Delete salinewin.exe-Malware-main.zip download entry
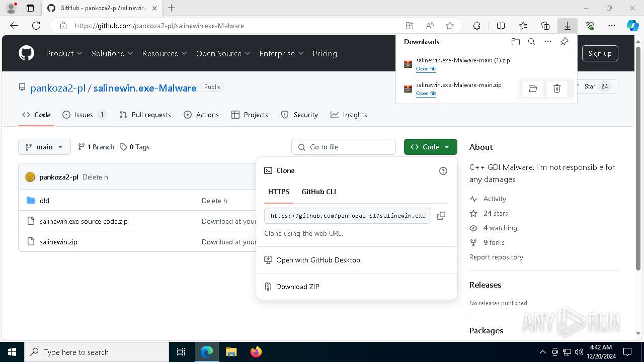This screenshot has width=644, height=362. 557,89
